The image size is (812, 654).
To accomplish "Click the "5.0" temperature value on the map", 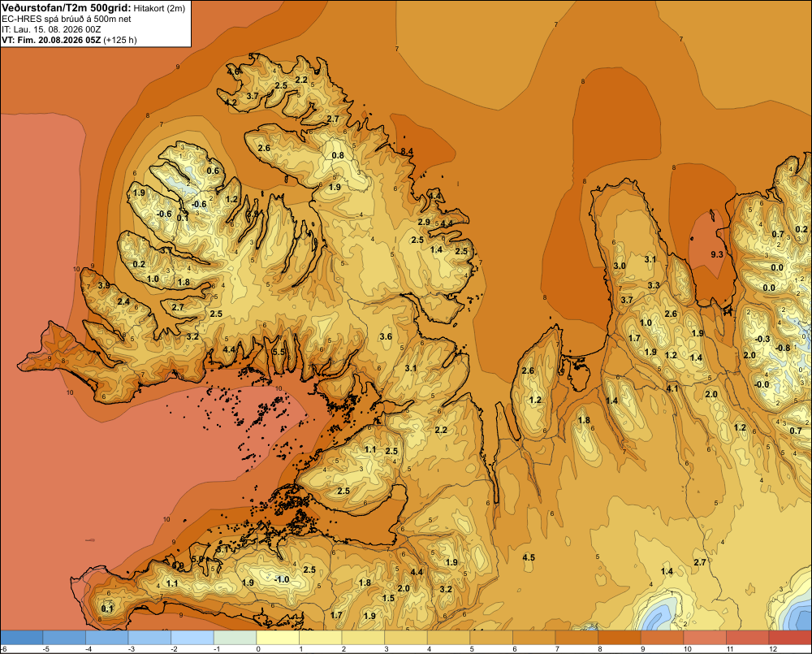I will pyautogui.click(x=197, y=559).
